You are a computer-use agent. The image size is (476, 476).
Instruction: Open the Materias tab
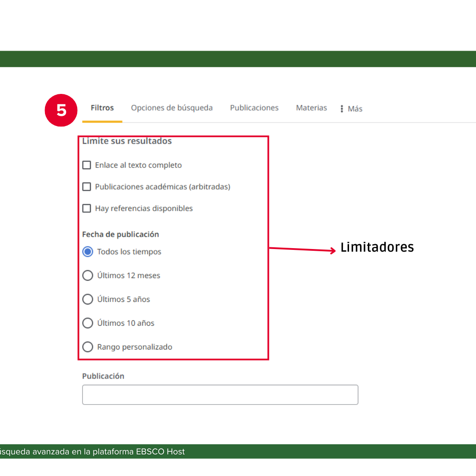pos(311,108)
